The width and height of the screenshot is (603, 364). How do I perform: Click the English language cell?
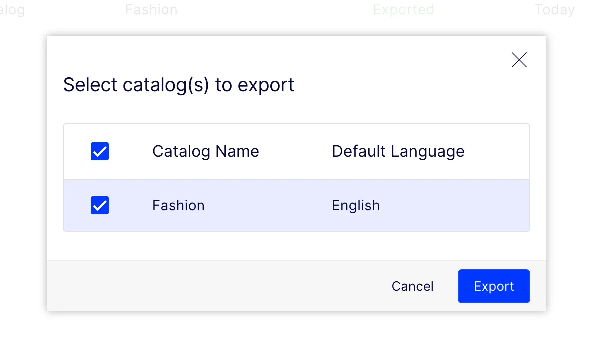(356, 205)
